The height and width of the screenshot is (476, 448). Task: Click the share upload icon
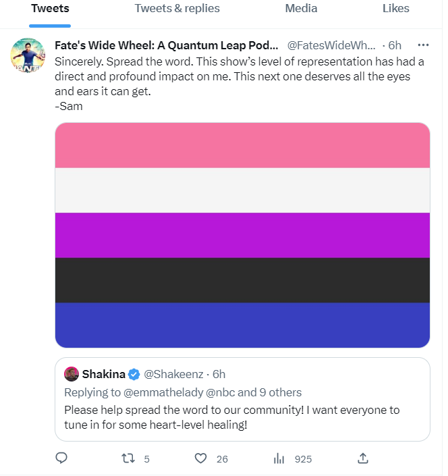[362, 458]
